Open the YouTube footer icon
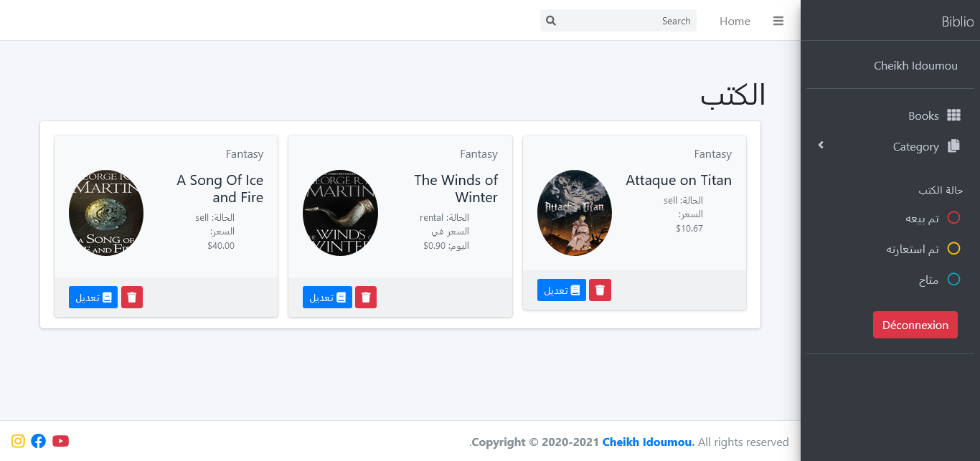The width and height of the screenshot is (980, 461). (x=61, y=441)
